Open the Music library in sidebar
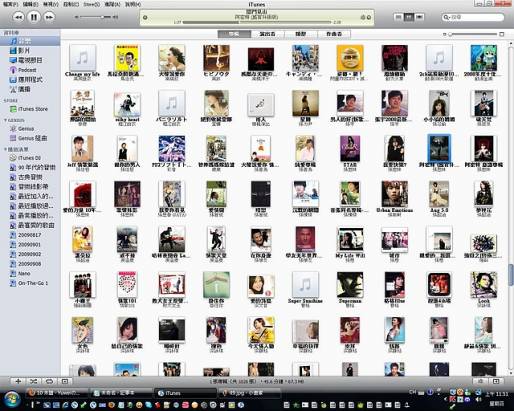The width and height of the screenshot is (514, 411). pyautogui.click(x=30, y=41)
